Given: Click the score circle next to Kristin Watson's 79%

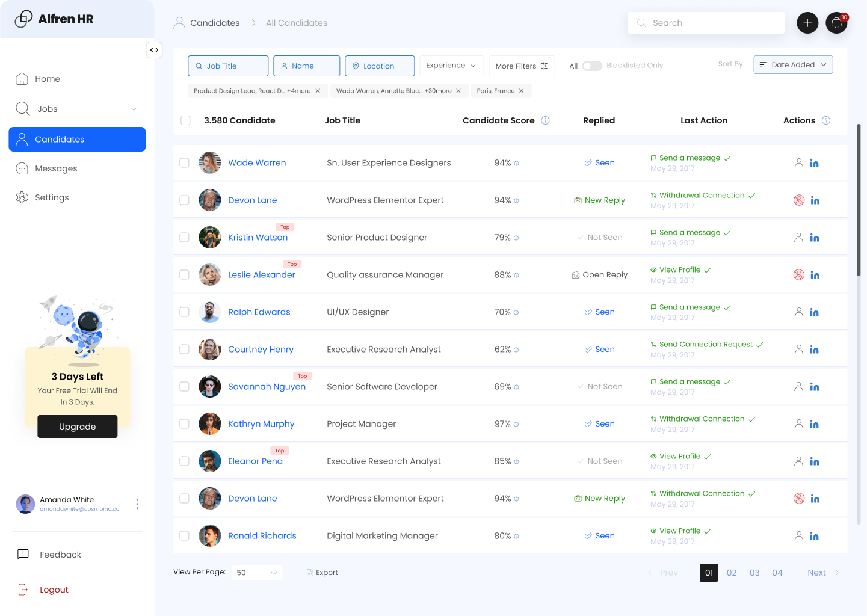Looking at the screenshot, I should (x=516, y=238).
